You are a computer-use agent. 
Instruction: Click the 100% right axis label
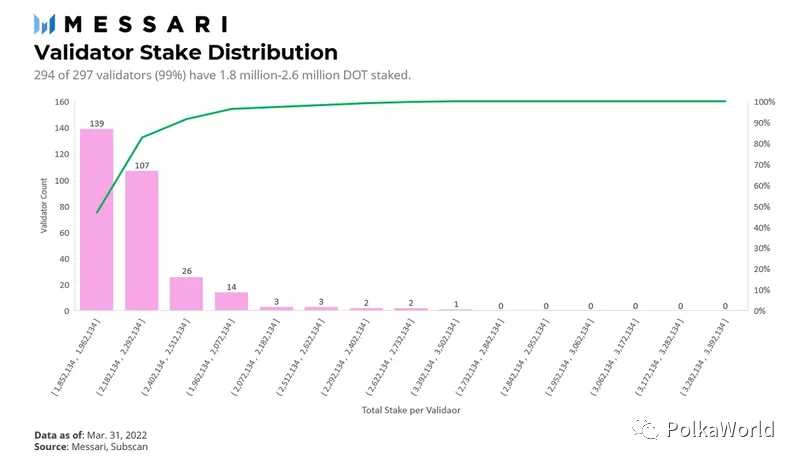(x=764, y=102)
